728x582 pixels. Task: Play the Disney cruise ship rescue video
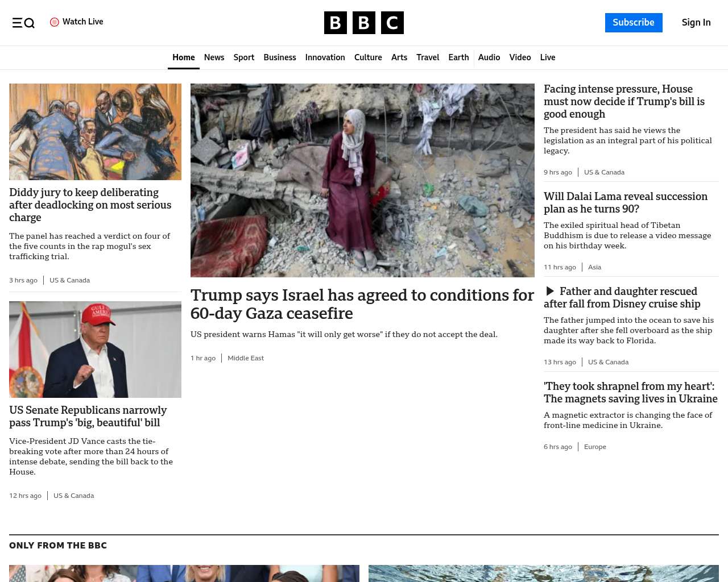click(x=550, y=292)
